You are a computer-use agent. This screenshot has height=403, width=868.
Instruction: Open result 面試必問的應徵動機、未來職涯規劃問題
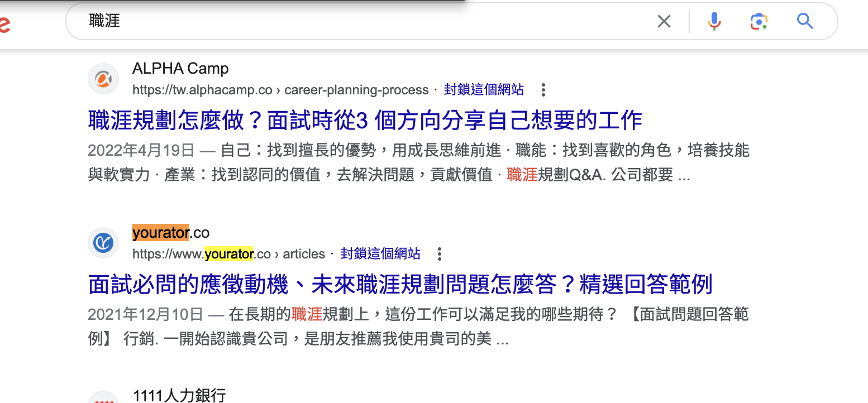click(x=400, y=285)
